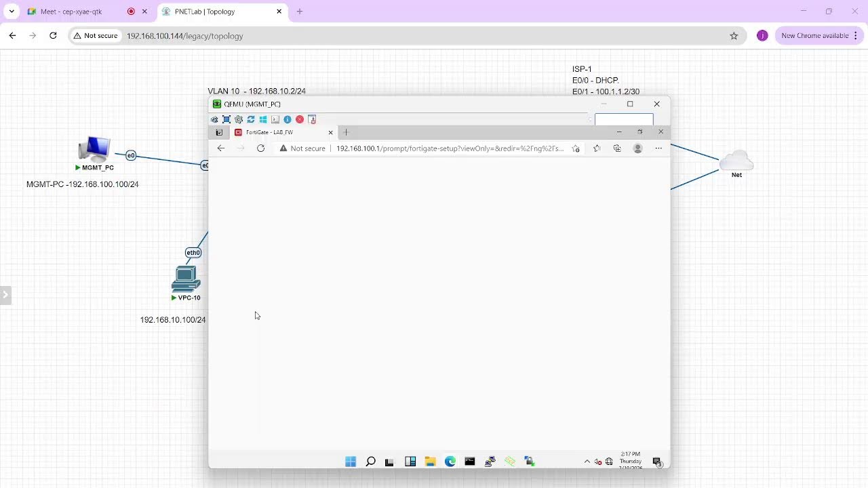Open the Windows Start menu in guest taskbar
The height and width of the screenshot is (488, 868).
coord(351,462)
